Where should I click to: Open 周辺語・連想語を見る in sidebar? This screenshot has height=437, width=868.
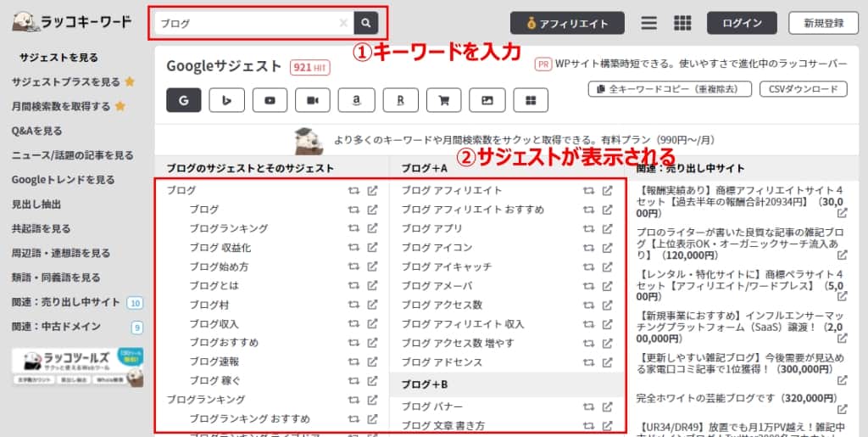(x=61, y=253)
